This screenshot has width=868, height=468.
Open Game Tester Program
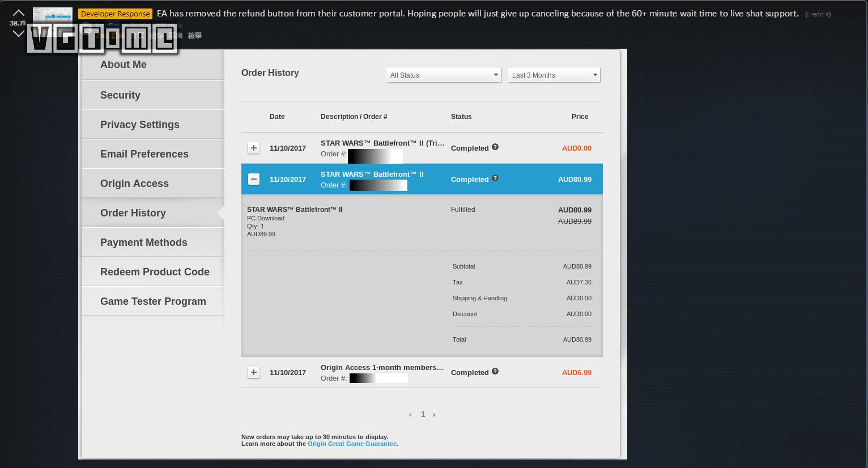coord(153,301)
